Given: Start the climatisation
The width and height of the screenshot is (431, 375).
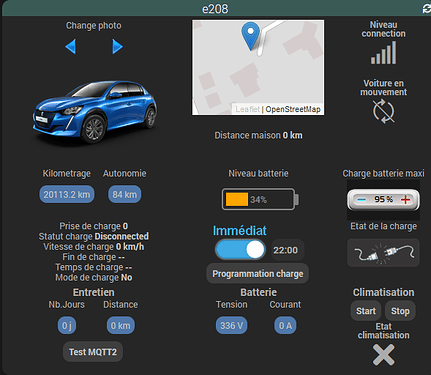Looking at the screenshot, I should (x=366, y=311).
